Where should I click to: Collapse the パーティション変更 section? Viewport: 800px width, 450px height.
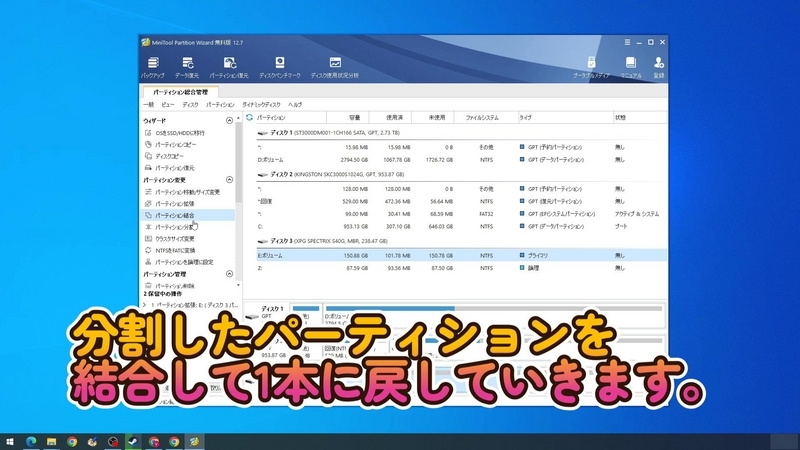pyautogui.click(x=229, y=180)
